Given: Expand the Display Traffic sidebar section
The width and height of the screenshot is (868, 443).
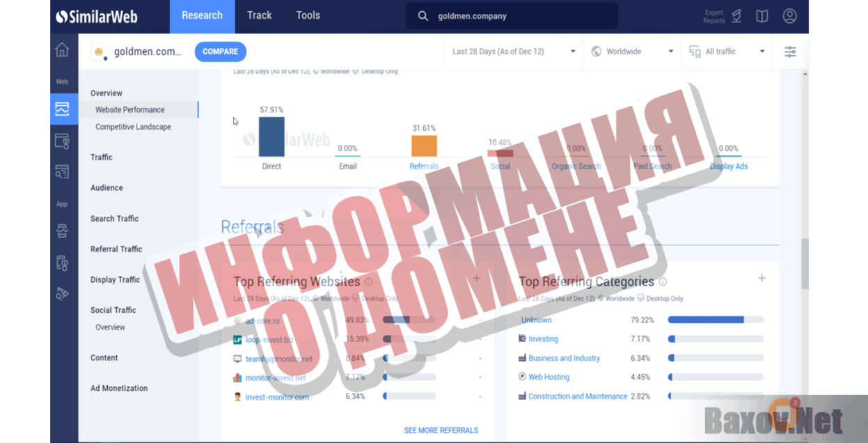Looking at the screenshot, I should tap(116, 280).
